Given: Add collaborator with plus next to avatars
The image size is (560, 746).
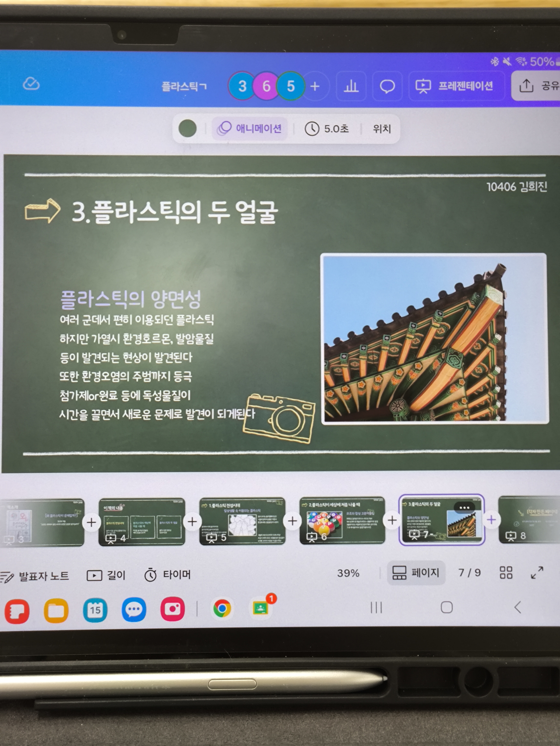Looking at the screenshot, I should coord(315,86).
